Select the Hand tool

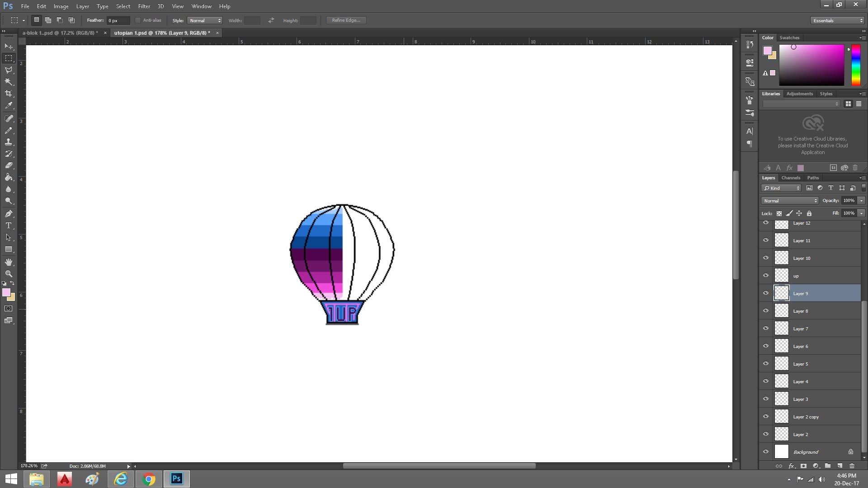click(x=9, y=262)
